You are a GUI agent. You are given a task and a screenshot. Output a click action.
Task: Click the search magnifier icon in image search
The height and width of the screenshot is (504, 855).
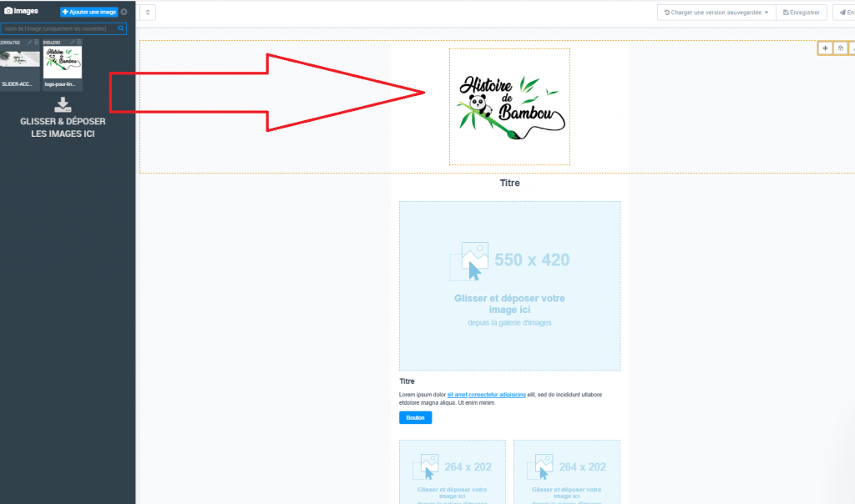[121, 28]
